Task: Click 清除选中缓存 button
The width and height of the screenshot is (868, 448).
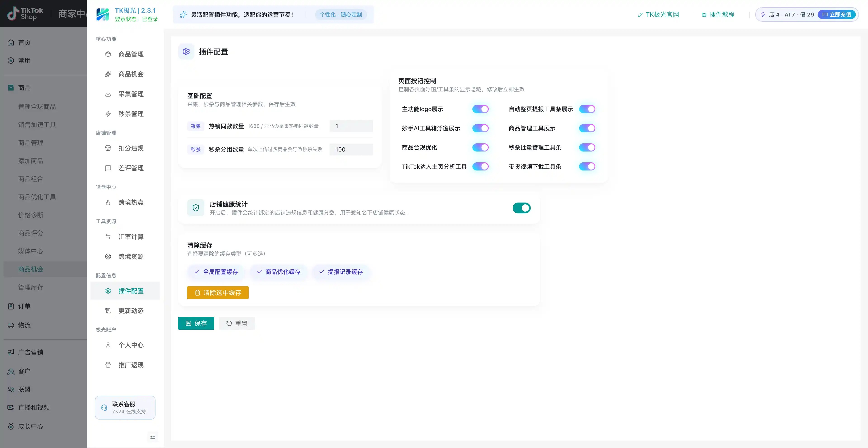Action: tap(218, 293)
